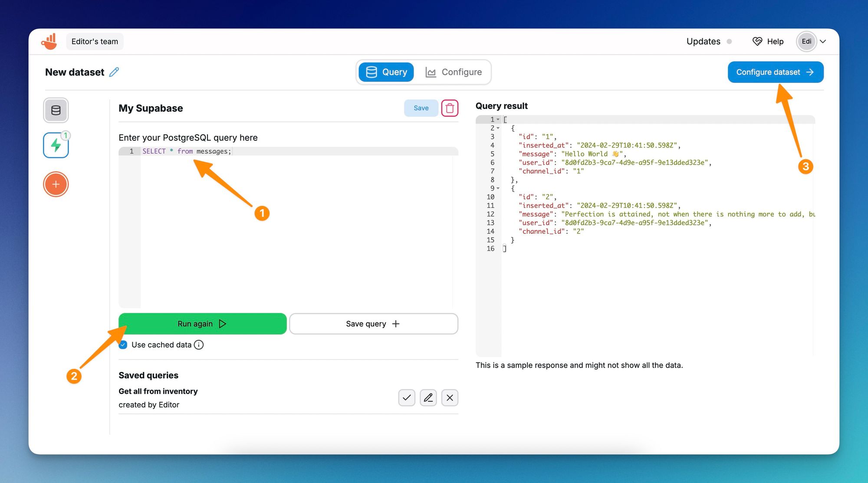Click the orange plus add source button

point(56,184)
